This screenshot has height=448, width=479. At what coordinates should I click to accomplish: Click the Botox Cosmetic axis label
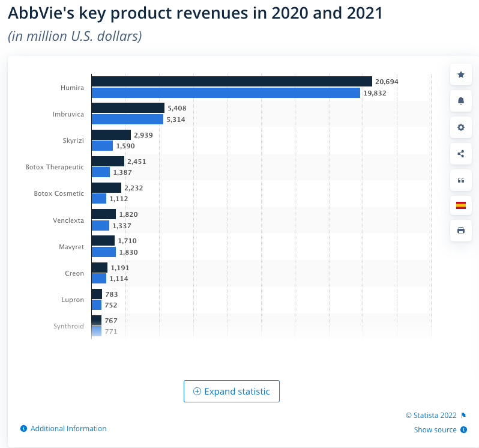pyautogui.click(x=59, y=193)
